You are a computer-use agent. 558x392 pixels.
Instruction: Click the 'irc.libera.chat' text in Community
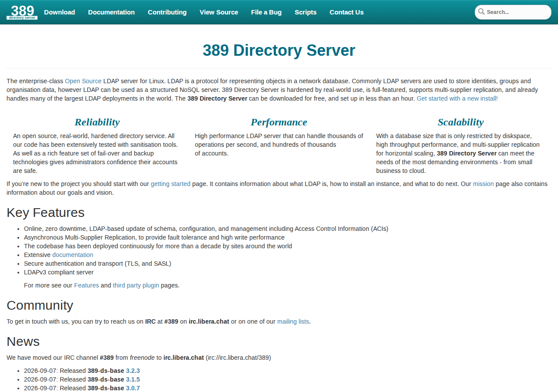pos(209,321)
